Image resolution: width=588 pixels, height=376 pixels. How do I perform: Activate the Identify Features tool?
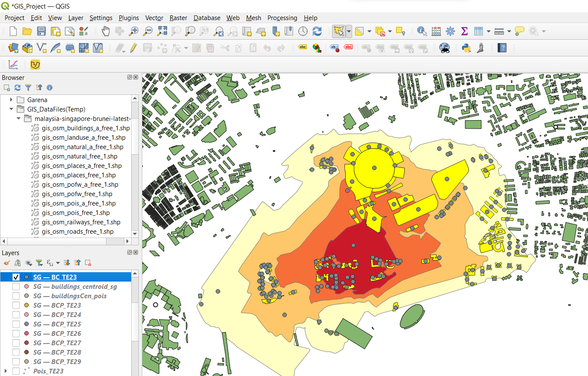(422, 31)
